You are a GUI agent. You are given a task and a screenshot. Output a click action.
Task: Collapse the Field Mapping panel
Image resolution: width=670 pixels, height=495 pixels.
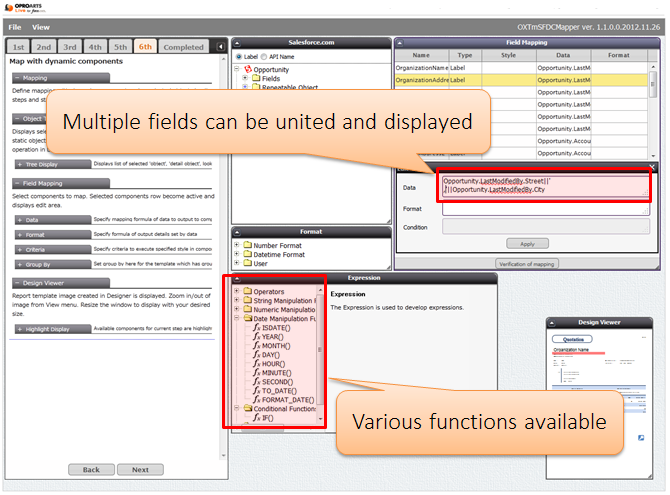coord(400,43)
